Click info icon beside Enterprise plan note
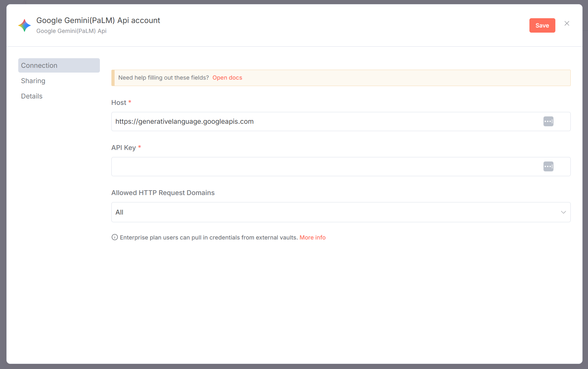The height and width of the screenshot is (369, 588). click(115, 237)
